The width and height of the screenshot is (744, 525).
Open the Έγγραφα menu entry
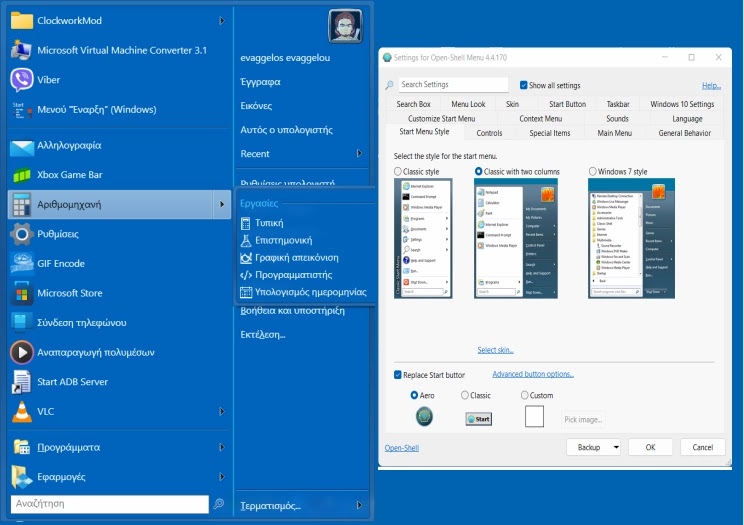pos(260,82)
